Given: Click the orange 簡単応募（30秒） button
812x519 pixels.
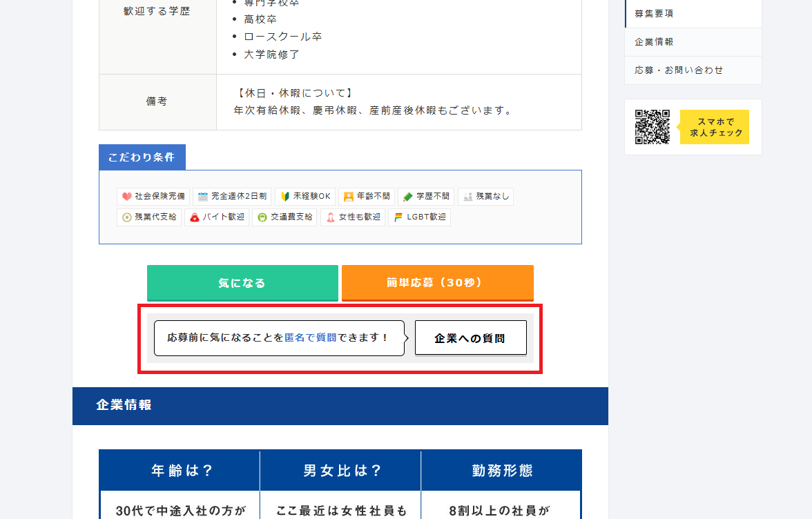Looking at the screenshot, I should pos(438,283).
